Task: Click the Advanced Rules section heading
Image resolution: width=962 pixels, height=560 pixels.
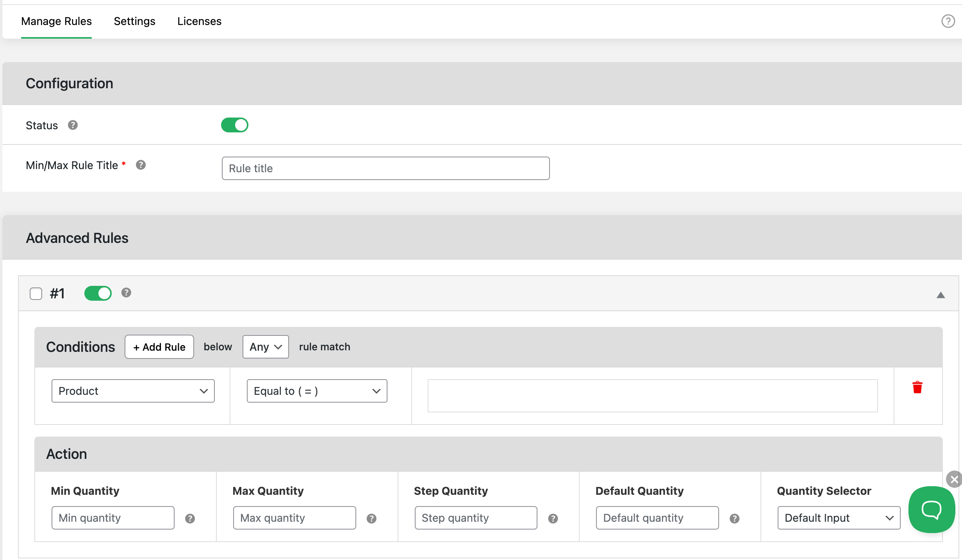Action: click(77, 238)
